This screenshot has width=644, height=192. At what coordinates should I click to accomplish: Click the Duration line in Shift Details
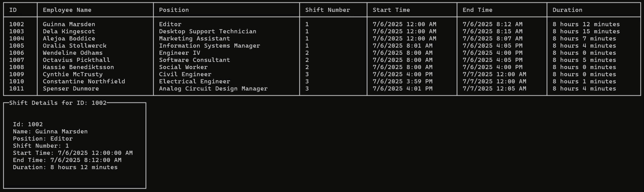[65, 167]
